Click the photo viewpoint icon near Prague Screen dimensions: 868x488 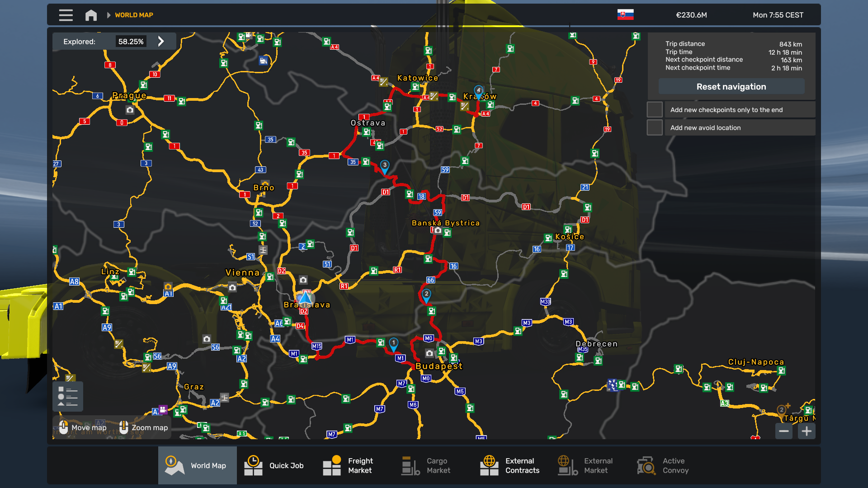click(x=130, y=110)
